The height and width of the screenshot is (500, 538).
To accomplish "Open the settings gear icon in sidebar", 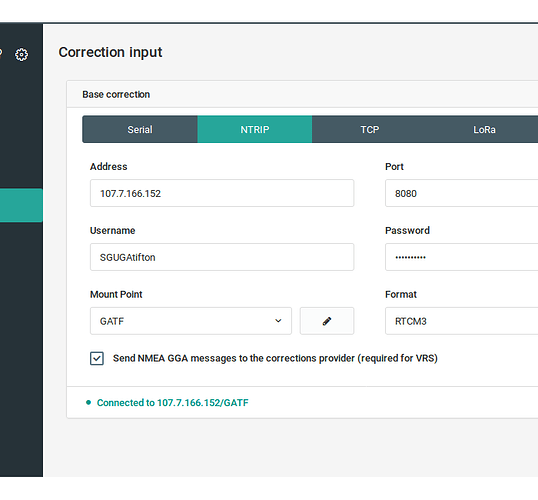I will pos(21,55).
